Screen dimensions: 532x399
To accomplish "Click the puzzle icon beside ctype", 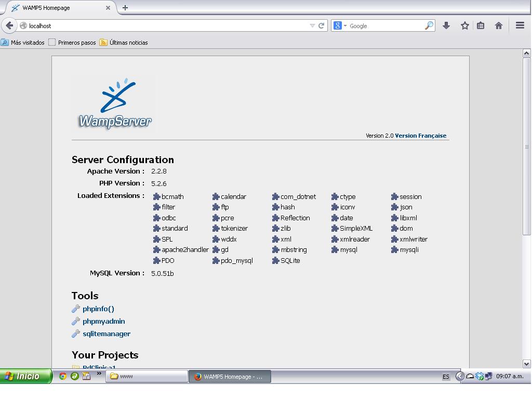I will coord(335,196).
